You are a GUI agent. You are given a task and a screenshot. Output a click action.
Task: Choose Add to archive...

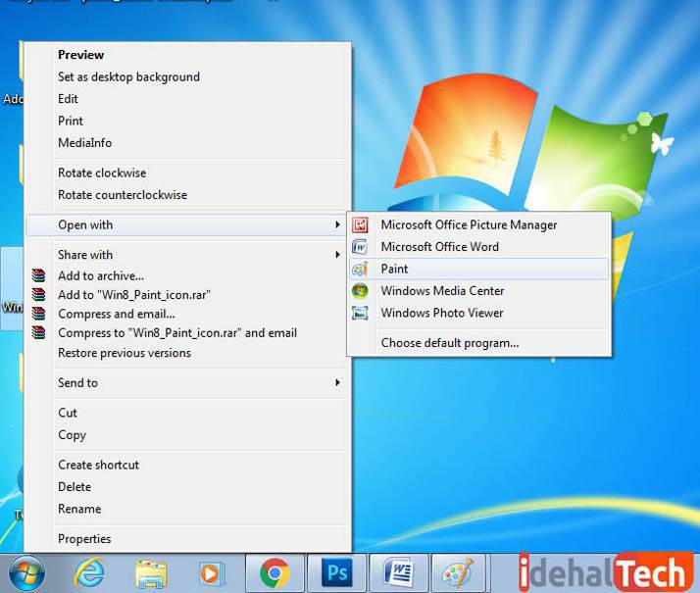(x=187, y=275)
